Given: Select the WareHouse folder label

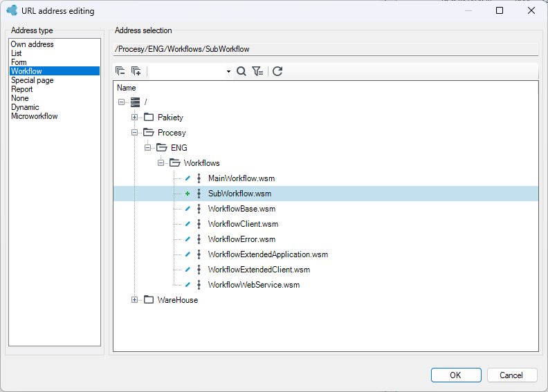Looking at the screenshot, I should (x=178, y=300).
